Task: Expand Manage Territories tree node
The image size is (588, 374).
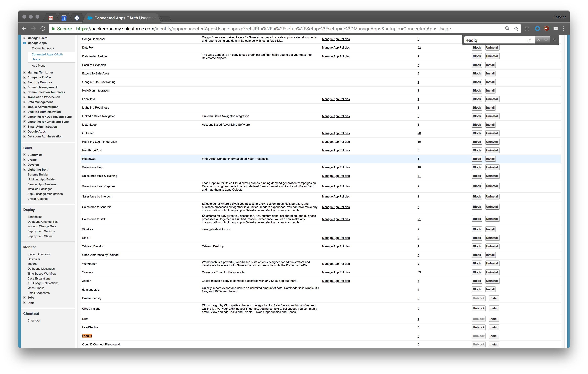Action: click(x=25, y=73)
